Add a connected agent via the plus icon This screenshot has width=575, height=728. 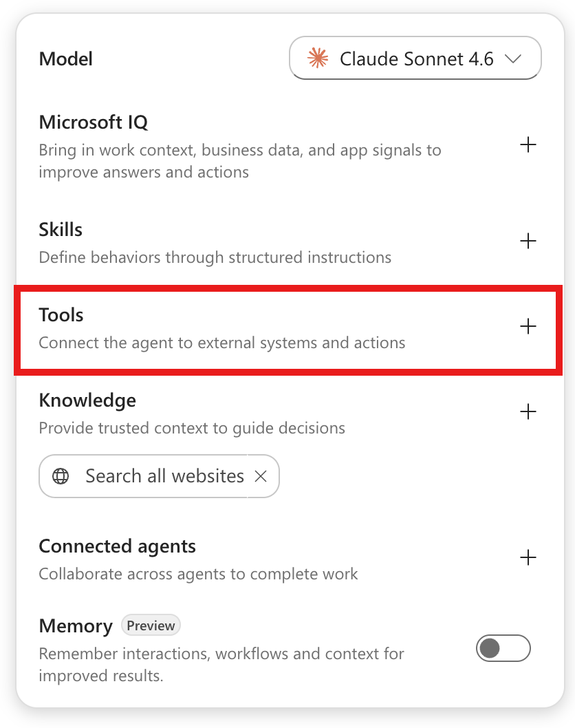click(x=528, y=557)
